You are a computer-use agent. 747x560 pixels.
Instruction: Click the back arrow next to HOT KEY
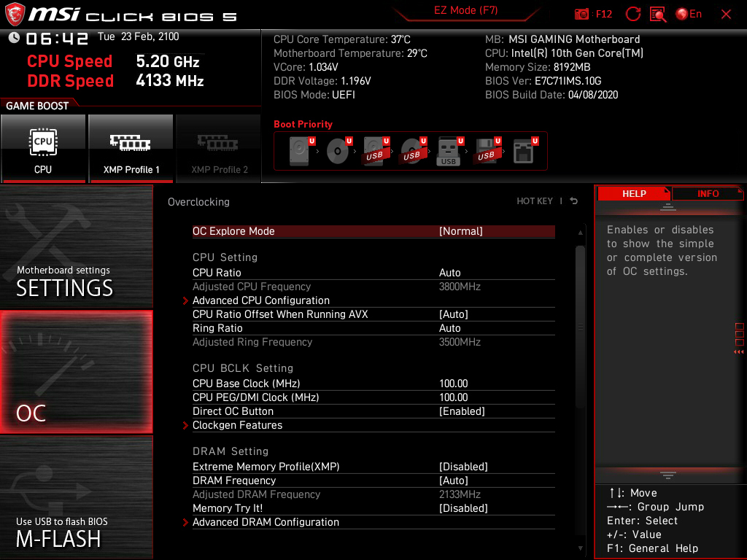point(574,201)
